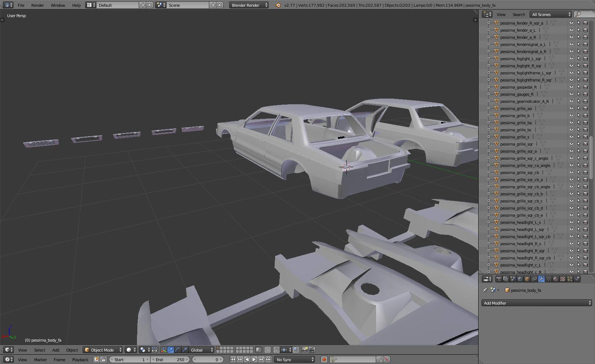Toggle visibility of pessima_headlight_L_sqr
Image resolution: width=595 pixels, height=364 pixels.
point(571,230)
